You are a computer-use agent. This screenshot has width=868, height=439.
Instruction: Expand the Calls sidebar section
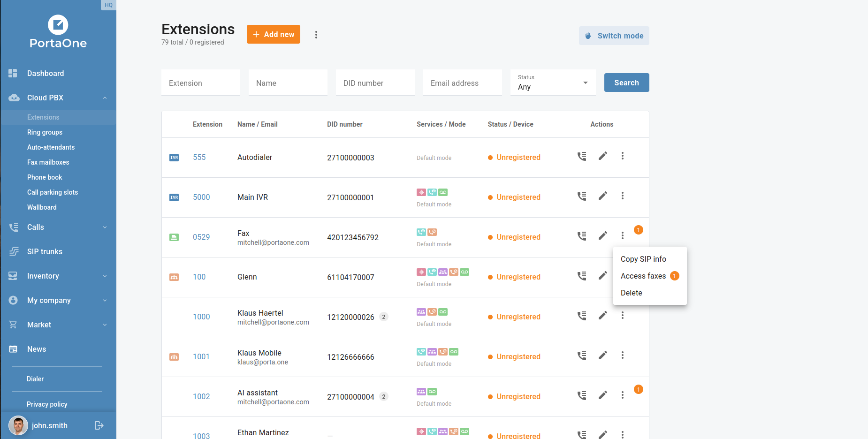click(x=105, y=227)
